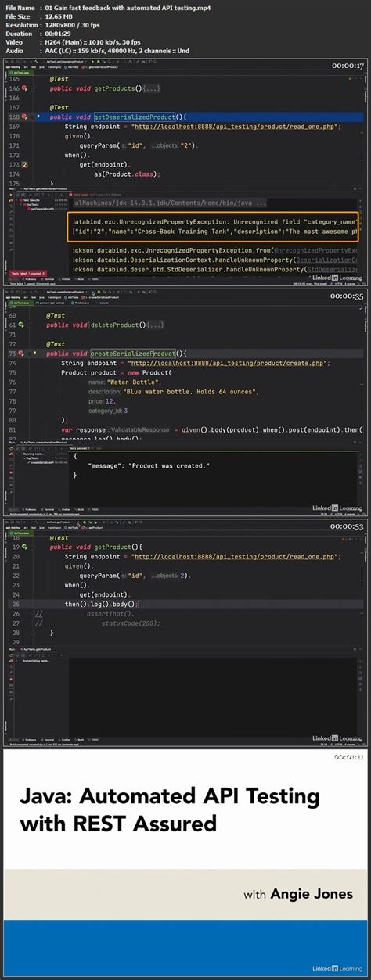Click "Instantiating tests..." status in run panel
This screenshot has width=371, height=980.
34,661
